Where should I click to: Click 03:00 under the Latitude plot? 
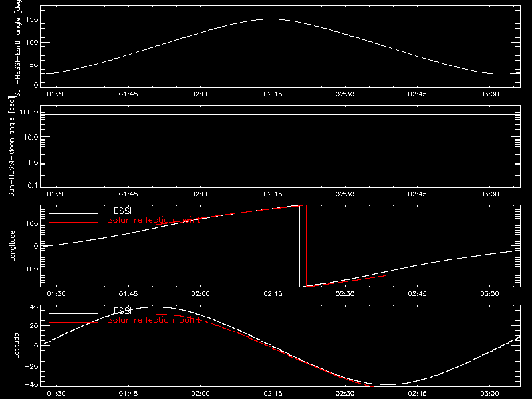click(x=489, y=393)
